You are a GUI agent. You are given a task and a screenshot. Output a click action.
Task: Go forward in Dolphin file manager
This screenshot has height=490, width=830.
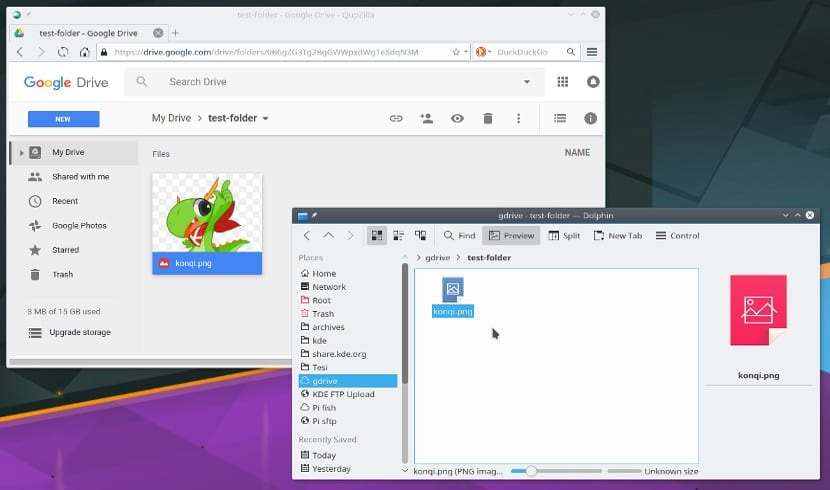(350, 235)
